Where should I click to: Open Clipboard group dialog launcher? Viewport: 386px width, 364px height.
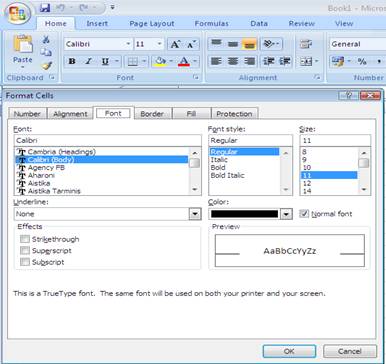point(52,77)
